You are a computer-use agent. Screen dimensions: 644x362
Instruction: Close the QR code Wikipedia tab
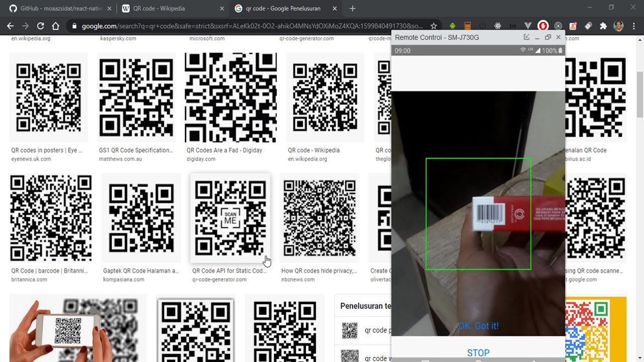(222, 9)
